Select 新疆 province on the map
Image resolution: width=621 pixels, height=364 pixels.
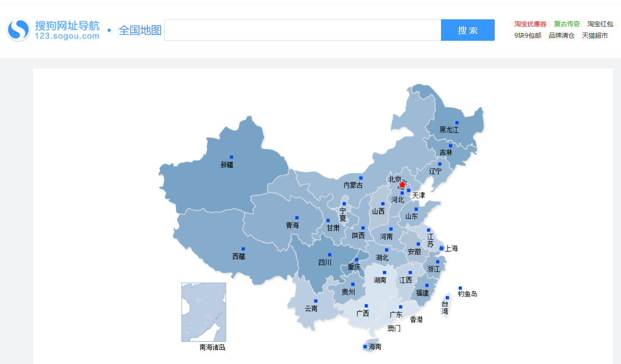coord(227,165)
